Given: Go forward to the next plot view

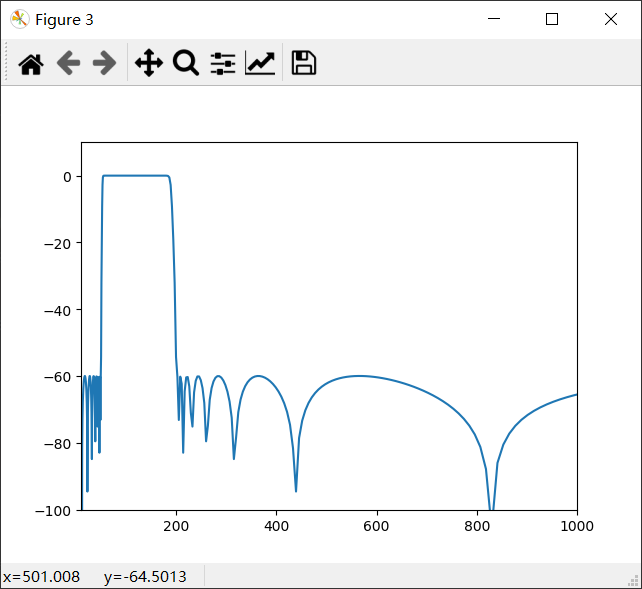Looking at the screenshot, I should tap(104, 63).
